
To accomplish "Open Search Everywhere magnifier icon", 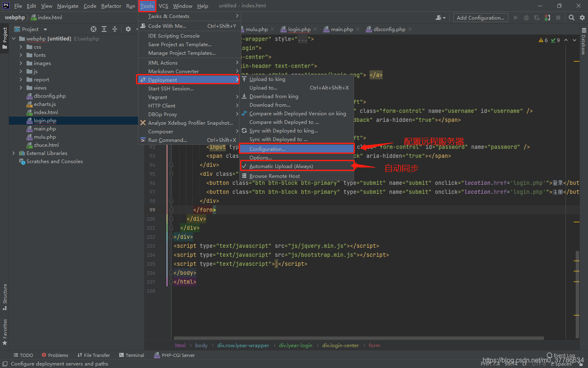I will click(x=572, y=18).
